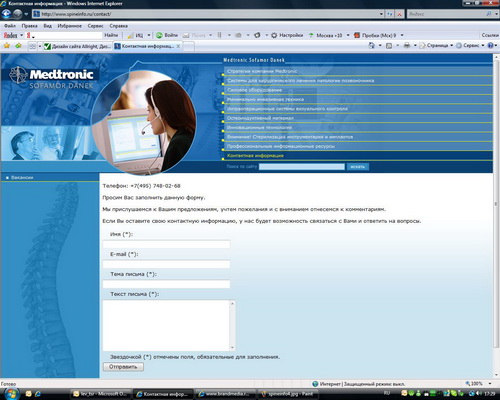Click the RU language indicator in the taskbar

tap(387, 393)
